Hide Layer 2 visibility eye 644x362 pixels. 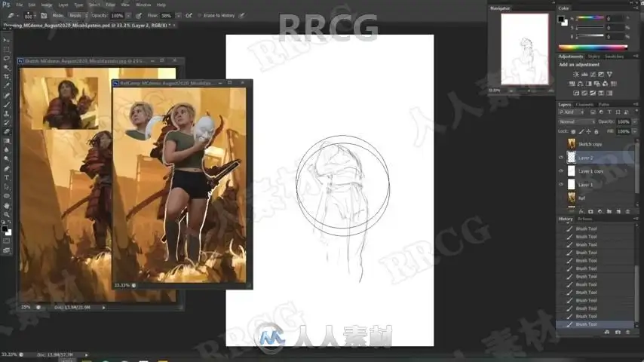pyautogui.click(x=561, y=158)
